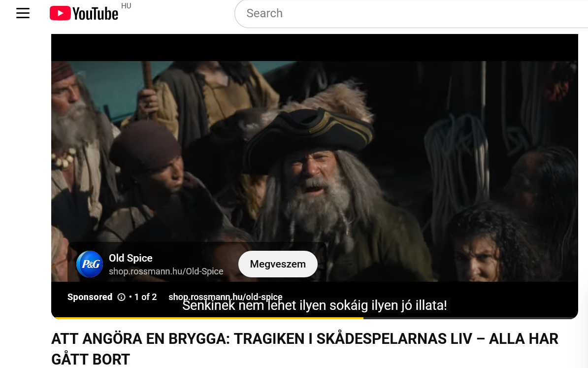This screenshot has height=368, width=588.
Task: Click the YouTube wordmark text
Action: coord(95,14)
